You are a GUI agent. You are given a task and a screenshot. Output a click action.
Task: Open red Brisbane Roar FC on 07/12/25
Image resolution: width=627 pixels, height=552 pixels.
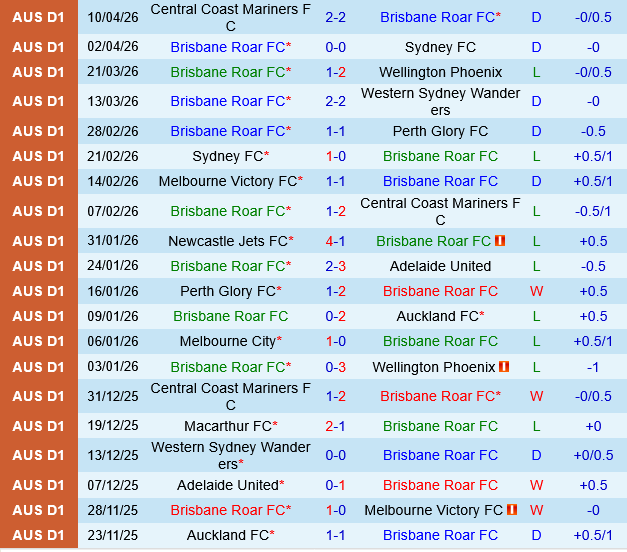coord(440,485)
